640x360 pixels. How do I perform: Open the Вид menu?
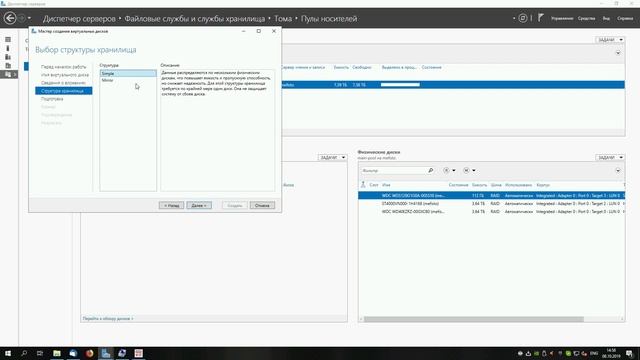tap(606, 18)
